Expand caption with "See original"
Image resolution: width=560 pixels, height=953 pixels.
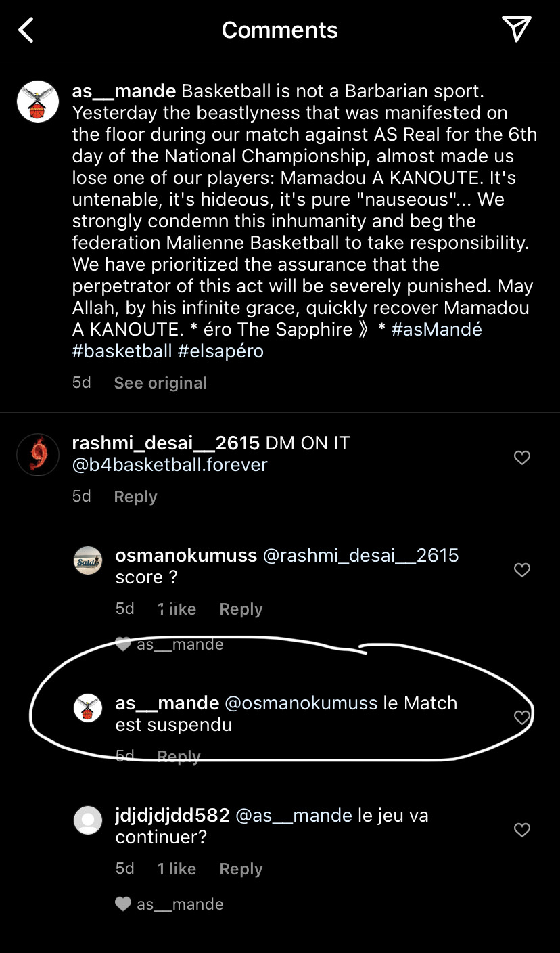point(160,383)
